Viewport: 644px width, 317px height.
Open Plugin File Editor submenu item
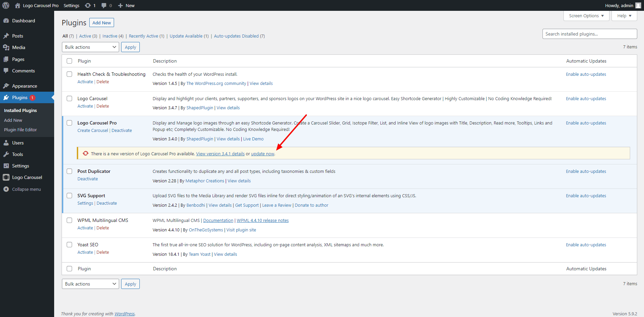[x=20, y=130]
